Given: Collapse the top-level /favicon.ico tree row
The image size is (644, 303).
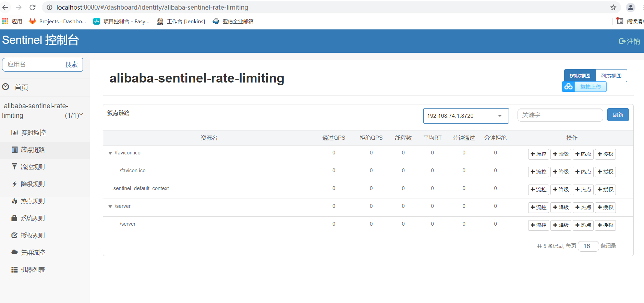Looking at the screenshot, I should pos(110,153).
